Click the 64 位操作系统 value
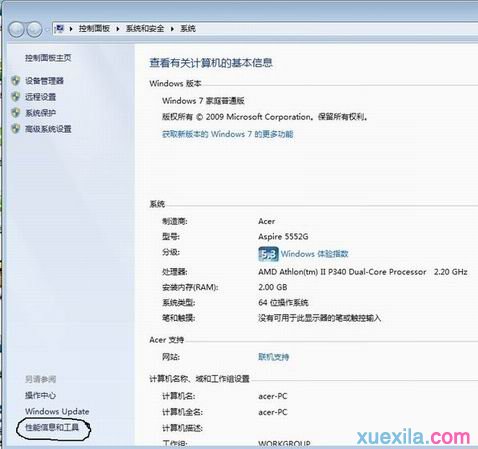The height and width of the screenshot is (449, 478). 283,303
